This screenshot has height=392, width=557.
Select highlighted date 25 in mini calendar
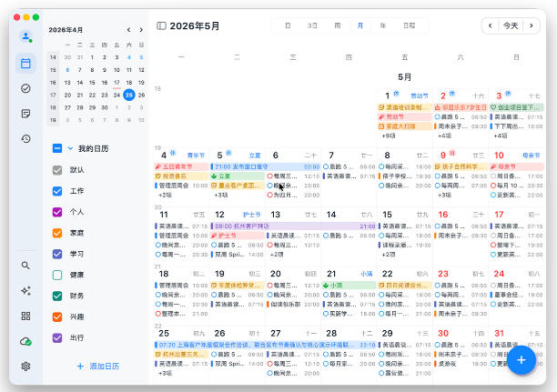click(x=129, y=95)
